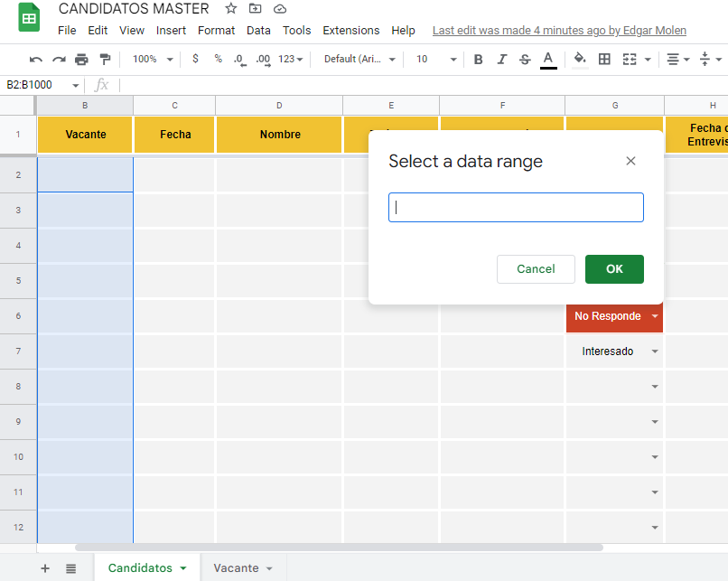Image resolution: width=728 pixels, height=581 pixels.
Task: Open the File menu
Action: click(67, 31)
